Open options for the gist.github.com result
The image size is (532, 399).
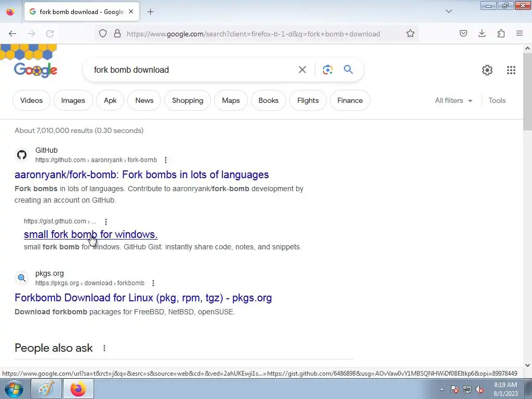tap(106, 221)
